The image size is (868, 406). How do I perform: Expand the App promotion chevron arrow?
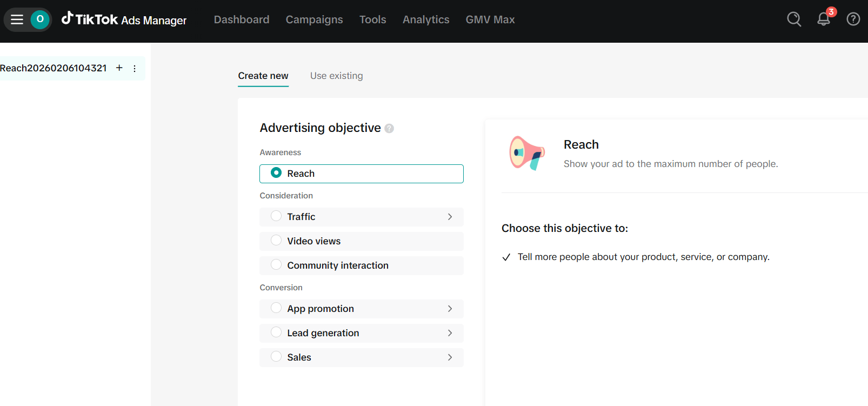(450, 309)
